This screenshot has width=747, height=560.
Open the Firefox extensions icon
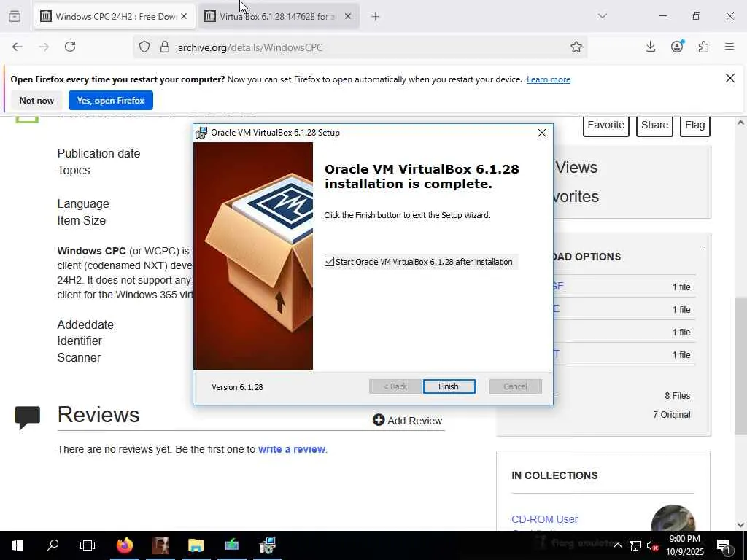(703, 47)
